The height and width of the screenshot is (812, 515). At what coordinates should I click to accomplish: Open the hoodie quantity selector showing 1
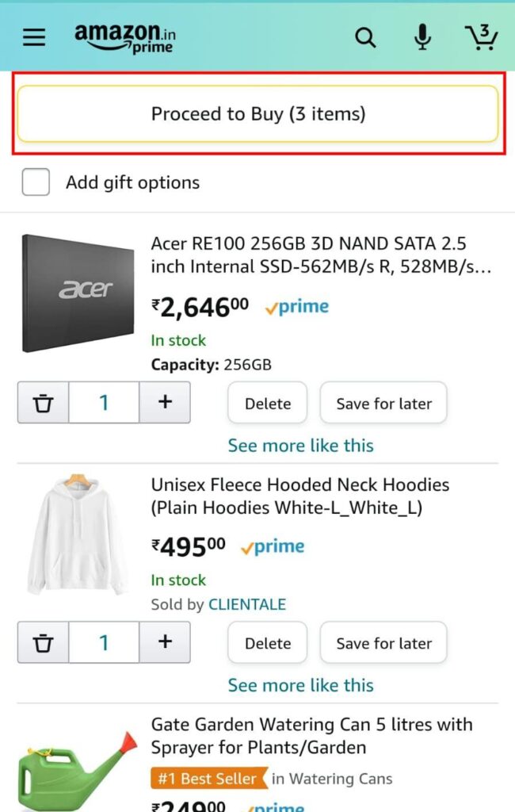point(104,642)
